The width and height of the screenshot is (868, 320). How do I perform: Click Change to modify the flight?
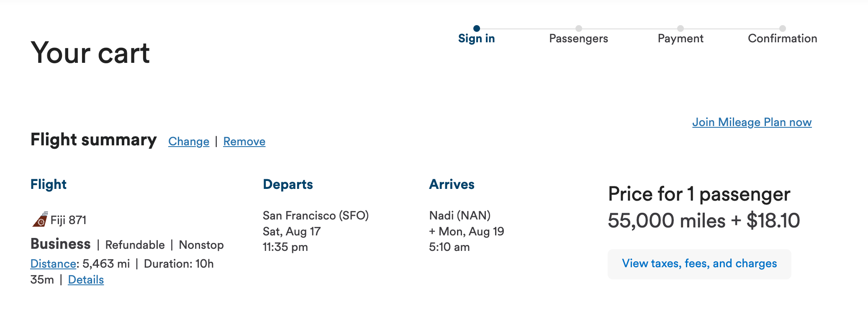[x=188, y=141]
